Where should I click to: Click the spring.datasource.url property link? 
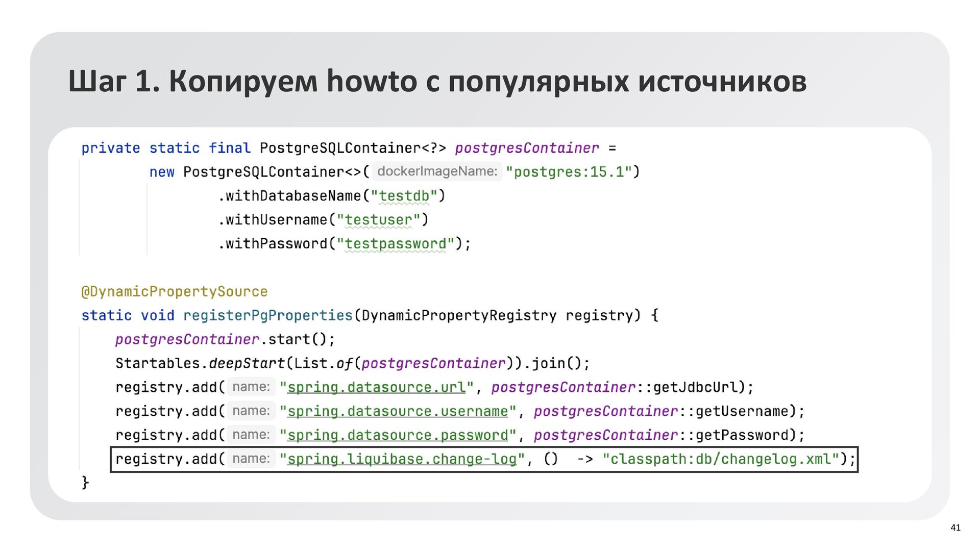(376, 387)
